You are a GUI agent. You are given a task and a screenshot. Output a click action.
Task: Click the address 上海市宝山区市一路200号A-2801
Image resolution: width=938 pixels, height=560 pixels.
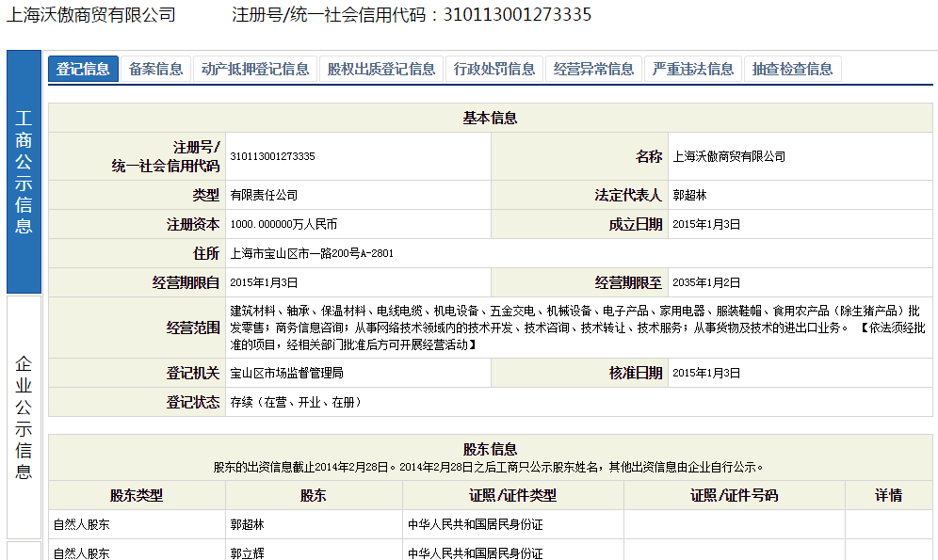point(312,254)
